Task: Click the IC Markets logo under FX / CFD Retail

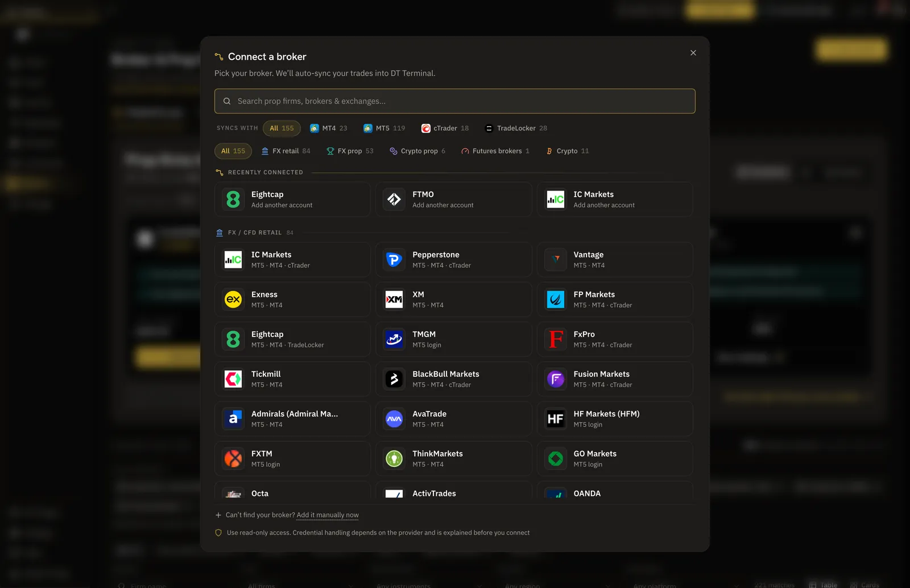Action: [233, 260]
